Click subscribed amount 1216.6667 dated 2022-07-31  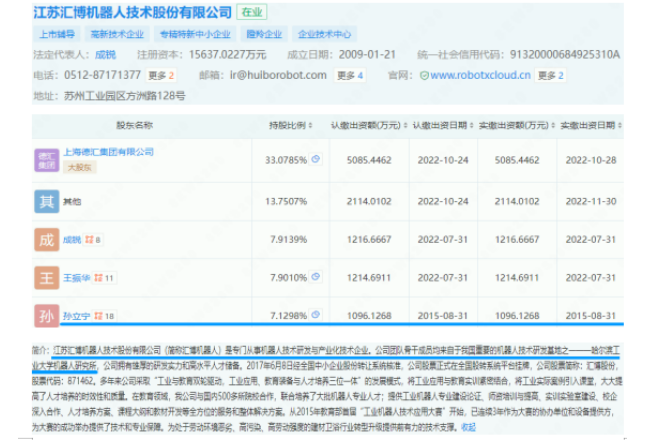coord(369,240)
